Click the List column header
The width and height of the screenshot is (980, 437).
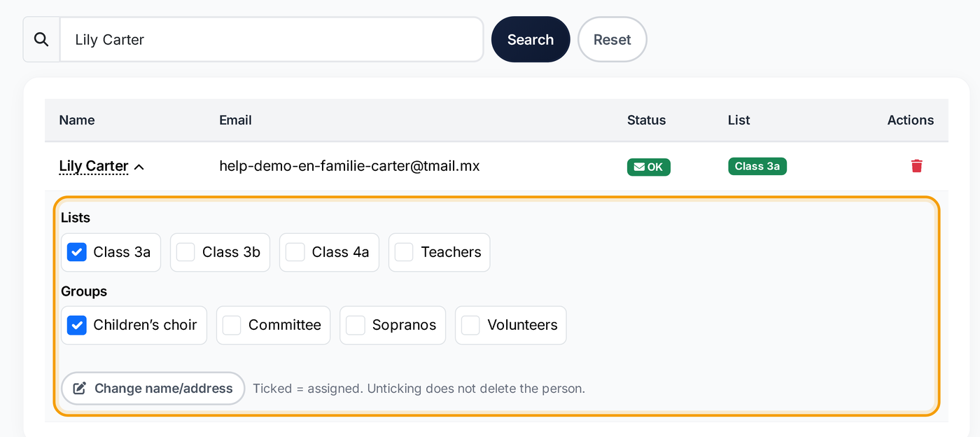(x=738, y=120)
